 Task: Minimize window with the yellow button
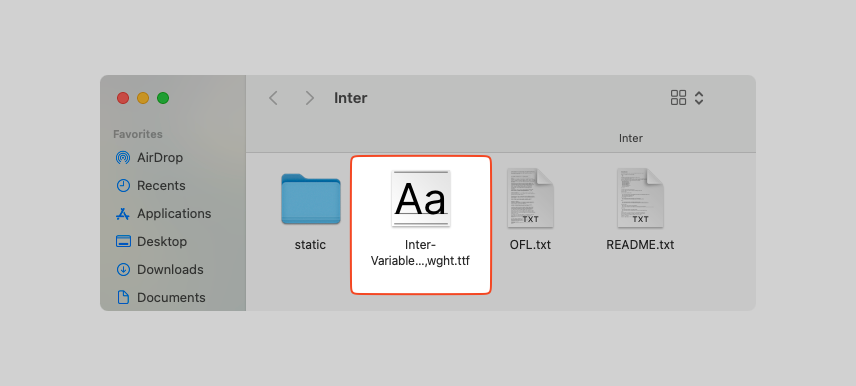pos(143,98)
